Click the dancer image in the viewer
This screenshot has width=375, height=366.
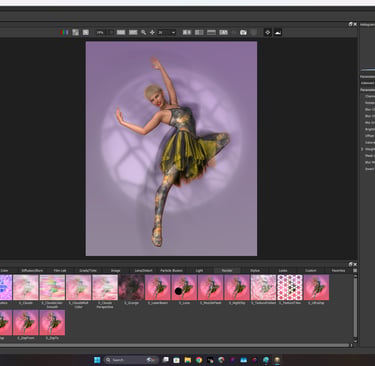[171, 149]
